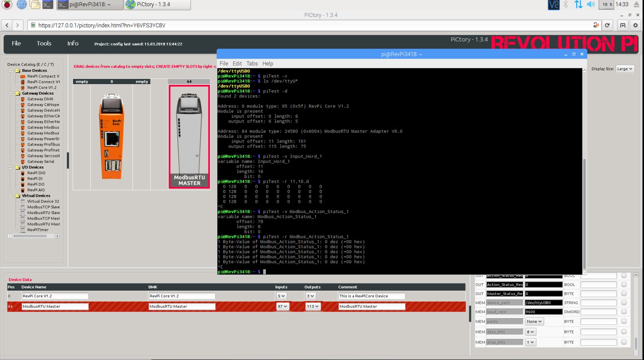Open the Raspberry Pi main menu
Image resolution: width=644 pixels, height=360 pixels.
(x=7, y=4)
